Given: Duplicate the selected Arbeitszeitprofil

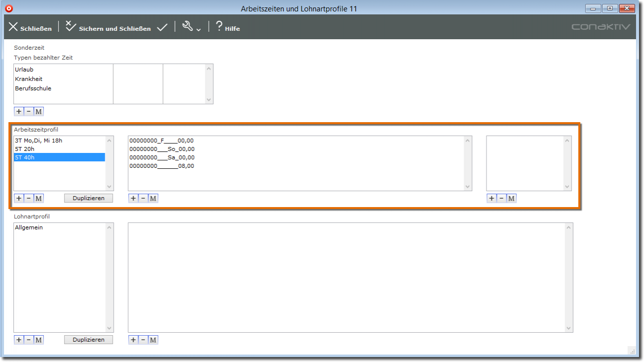Looking at the screenshot, I should [x=88, y=198].
